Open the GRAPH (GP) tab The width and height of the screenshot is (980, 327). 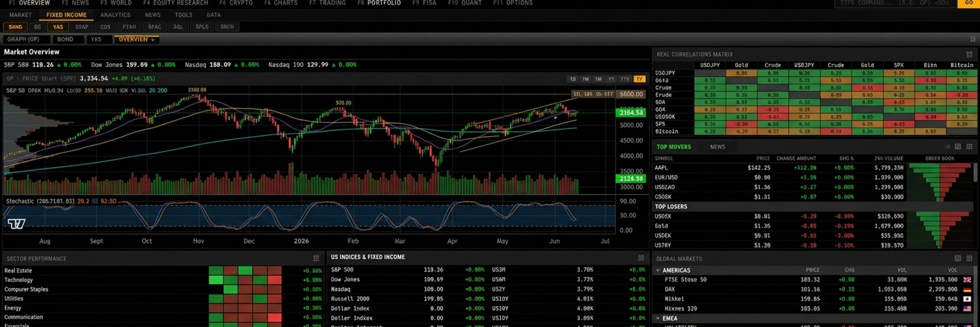click(x=26, y=39)
